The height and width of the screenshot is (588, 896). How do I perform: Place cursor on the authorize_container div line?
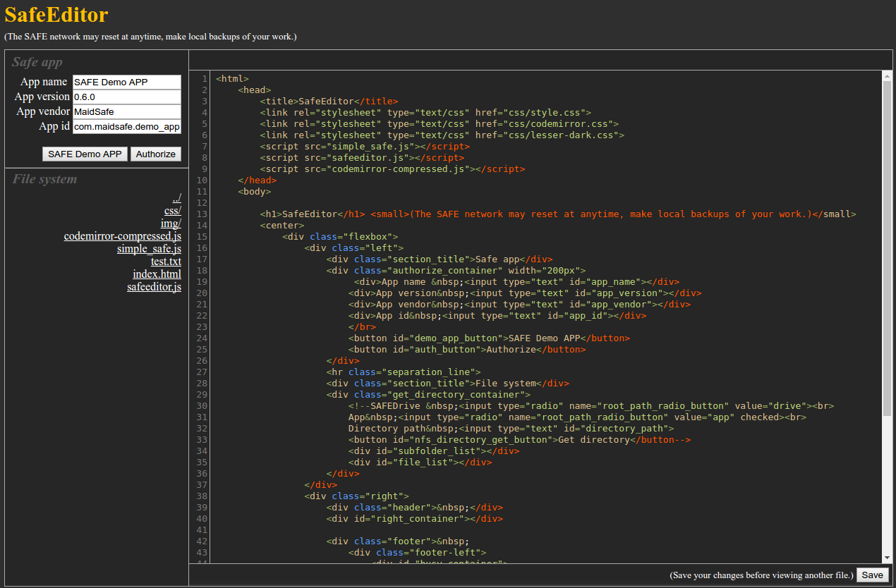point(456,271)
